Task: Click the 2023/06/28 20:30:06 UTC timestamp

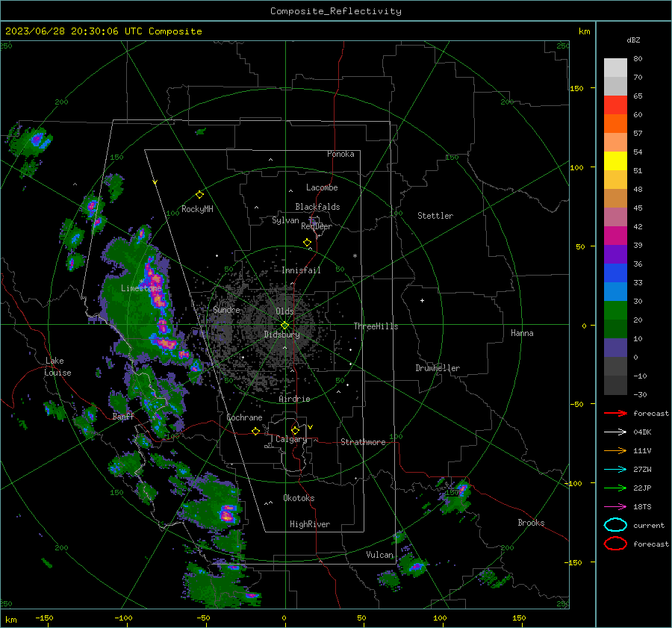Action: (x=73, y=31)
